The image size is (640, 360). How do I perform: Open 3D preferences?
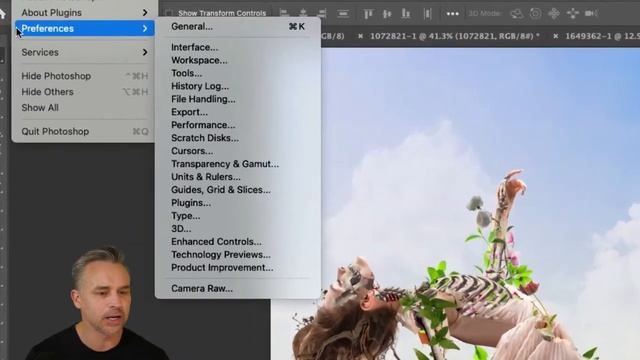[238, 229]
